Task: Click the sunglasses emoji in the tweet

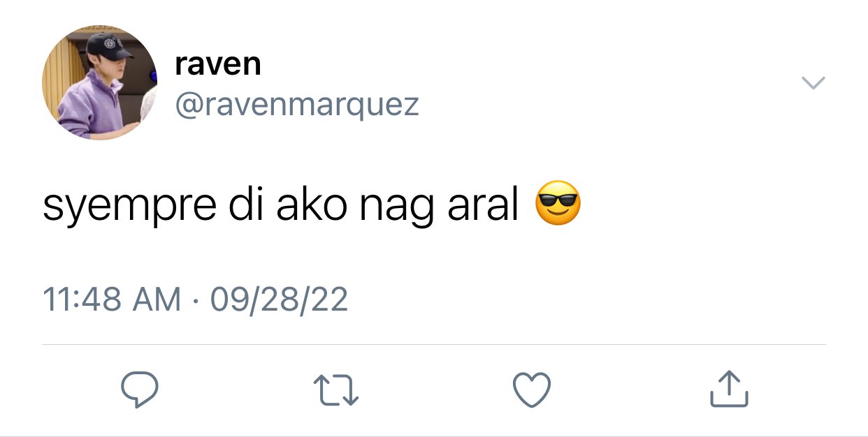Action: tap(558, 203)
